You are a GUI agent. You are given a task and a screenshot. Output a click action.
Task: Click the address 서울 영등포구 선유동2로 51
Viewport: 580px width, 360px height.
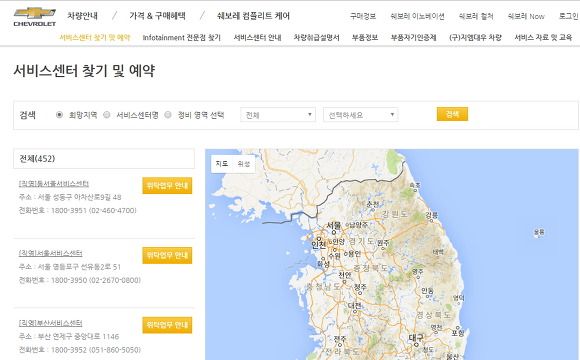pos(79,267)
